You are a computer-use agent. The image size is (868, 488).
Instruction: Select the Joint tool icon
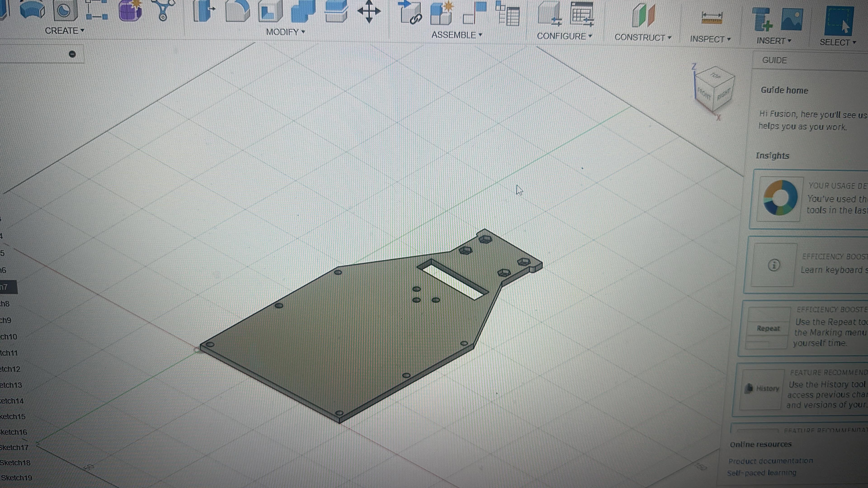[474, 13]
